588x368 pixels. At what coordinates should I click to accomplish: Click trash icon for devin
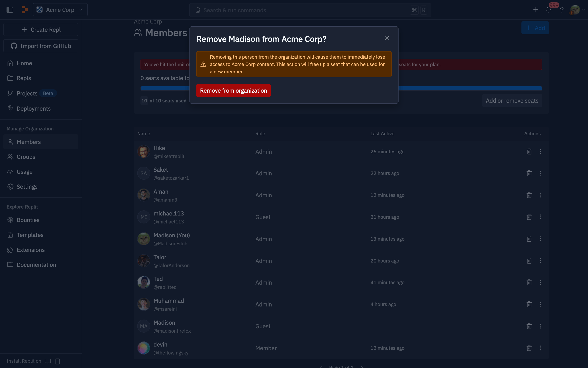tap(529, 348)
